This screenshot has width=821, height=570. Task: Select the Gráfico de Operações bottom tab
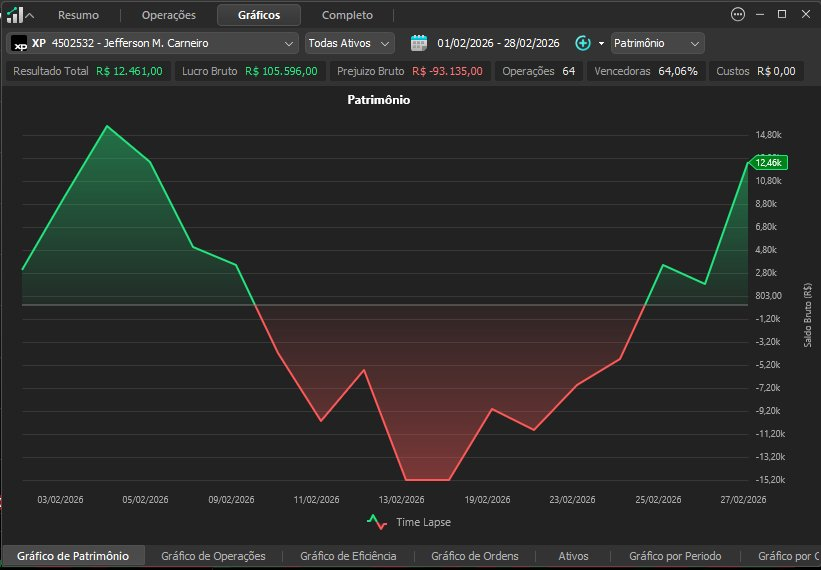tap(213, 556)
